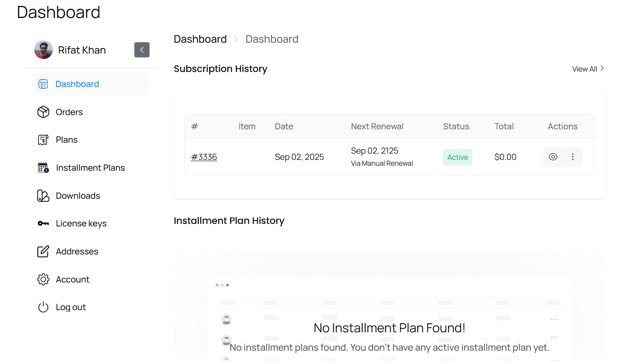Click the Addresses edit-pencil icon
644x362 pixels.
coord(43,251)
